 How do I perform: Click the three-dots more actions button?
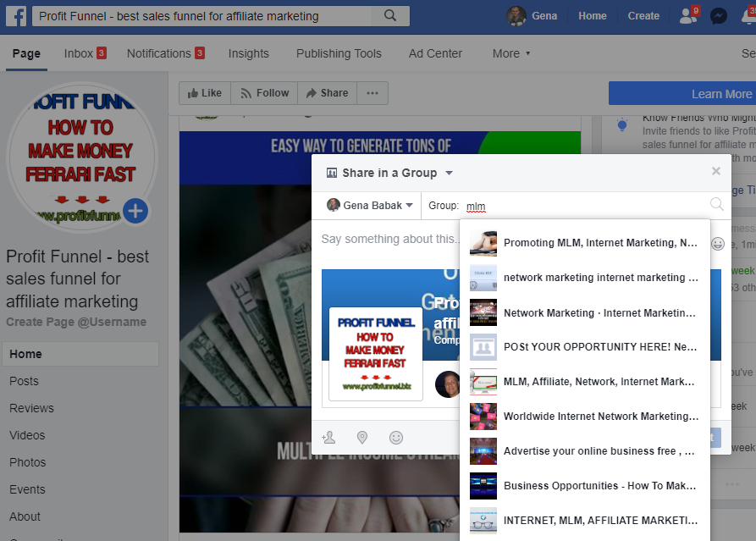coord(372,93)
